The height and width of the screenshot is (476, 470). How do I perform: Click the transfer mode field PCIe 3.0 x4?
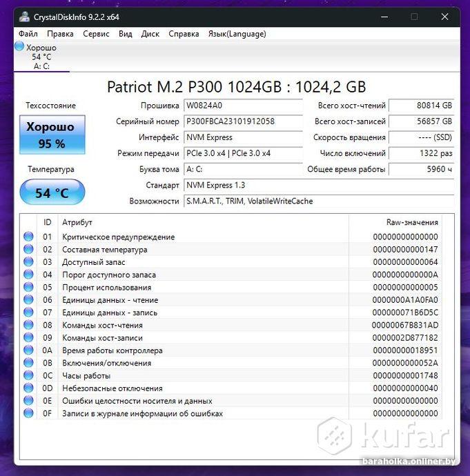point(243,153)
